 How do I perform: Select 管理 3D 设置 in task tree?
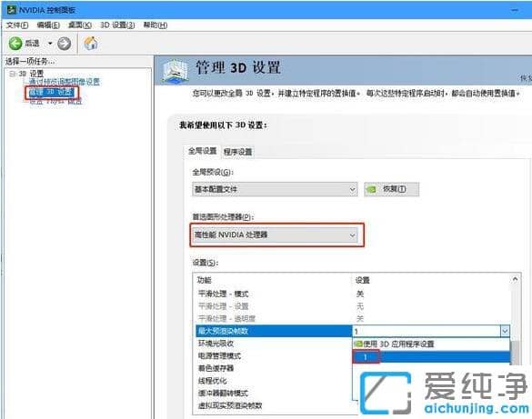(52, 92)
